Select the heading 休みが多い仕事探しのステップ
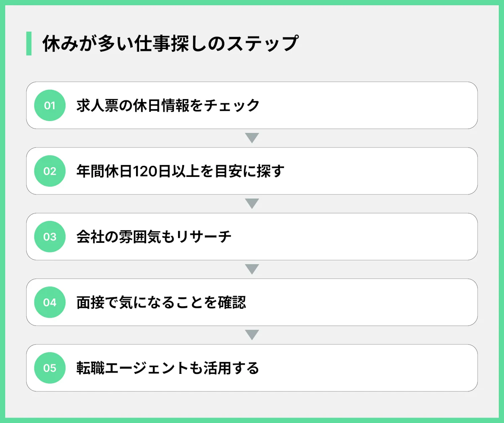This screenshot has height=423, width=504. coord(170,44)
